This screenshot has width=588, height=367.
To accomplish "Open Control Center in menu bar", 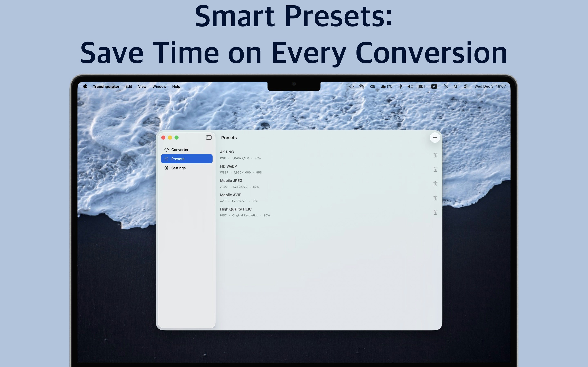I will point(466,86).
